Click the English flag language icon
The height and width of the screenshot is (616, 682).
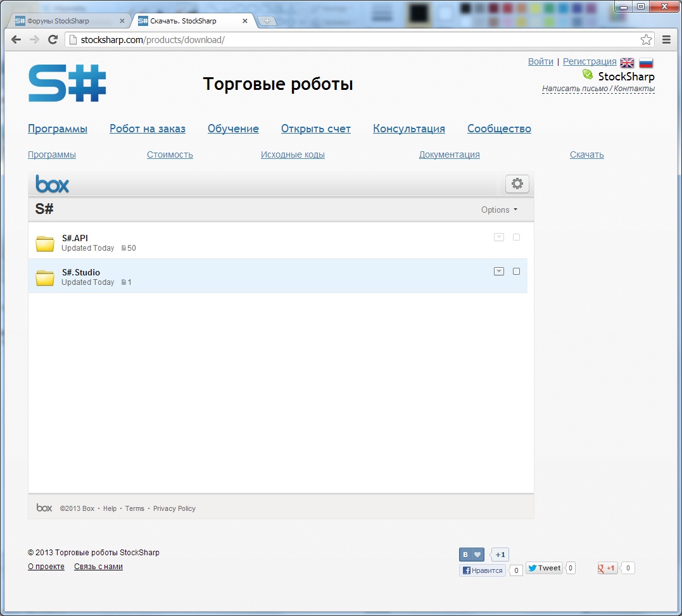[627, 62]
